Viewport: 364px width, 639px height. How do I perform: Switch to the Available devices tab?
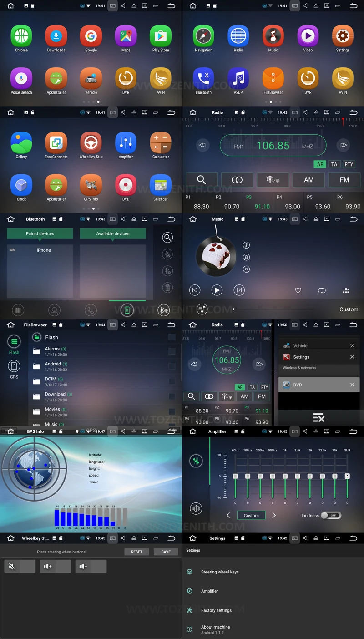(112, 233)
